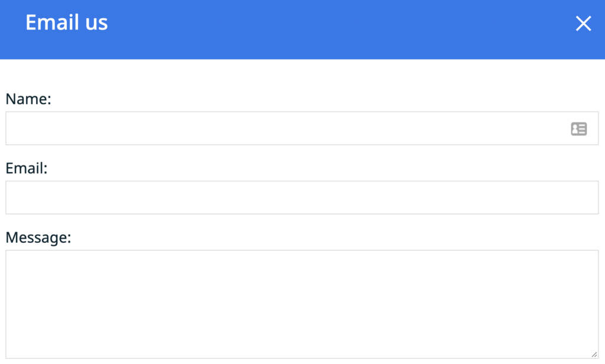Dismiss the form using the white X icon
This screenshot has height=364, width=605.
(x=583, y=23)
